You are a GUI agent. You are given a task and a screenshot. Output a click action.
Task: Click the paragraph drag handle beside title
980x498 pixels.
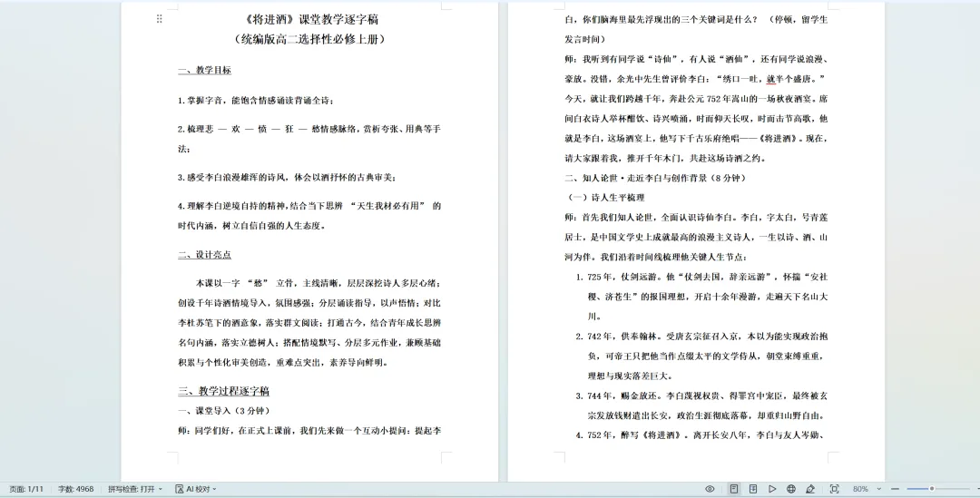click(160, 19)
